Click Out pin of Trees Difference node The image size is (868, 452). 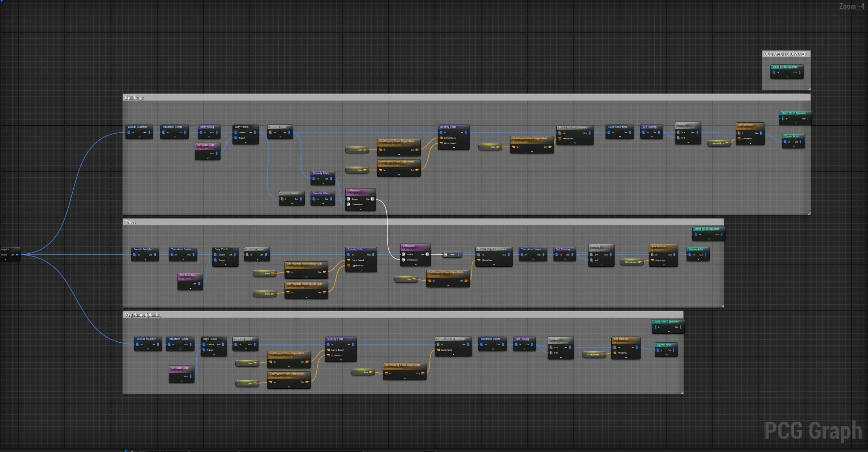pos(427,254)
